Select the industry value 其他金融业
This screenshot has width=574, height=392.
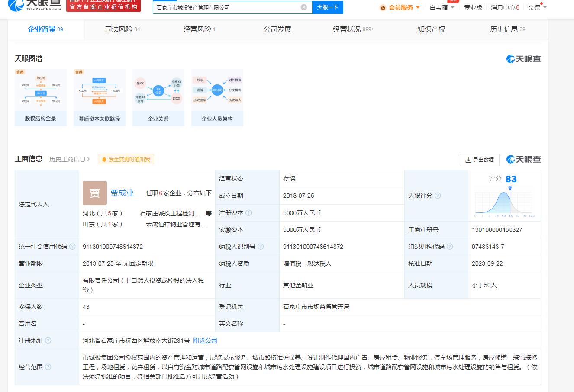[x=298, y=285]
